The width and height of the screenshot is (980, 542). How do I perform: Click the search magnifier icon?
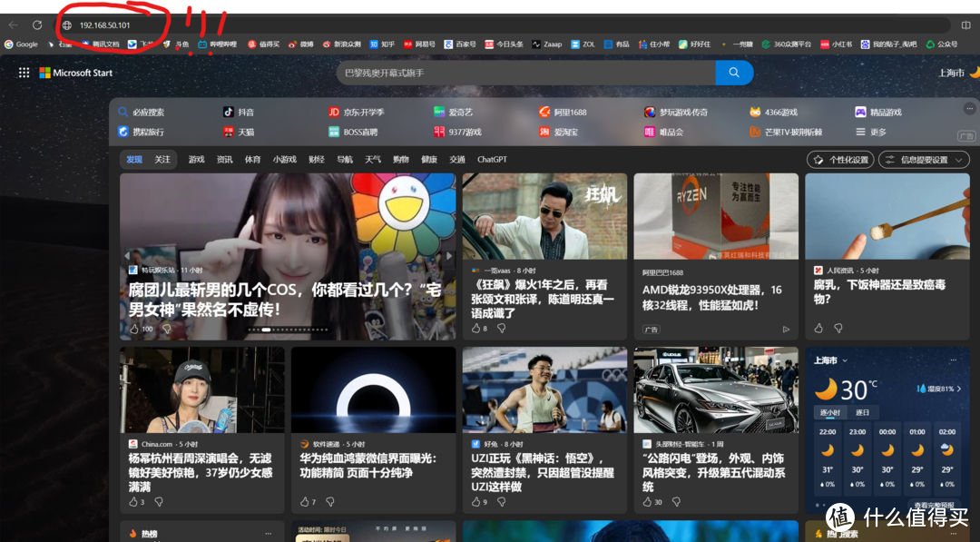point(733,73)
